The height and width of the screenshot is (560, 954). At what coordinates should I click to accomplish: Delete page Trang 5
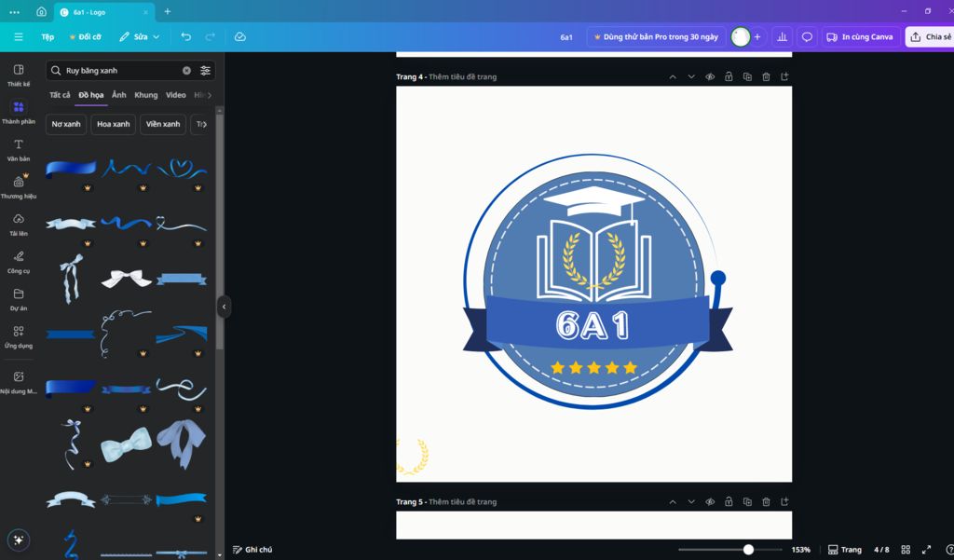click(x=766, y=501)
